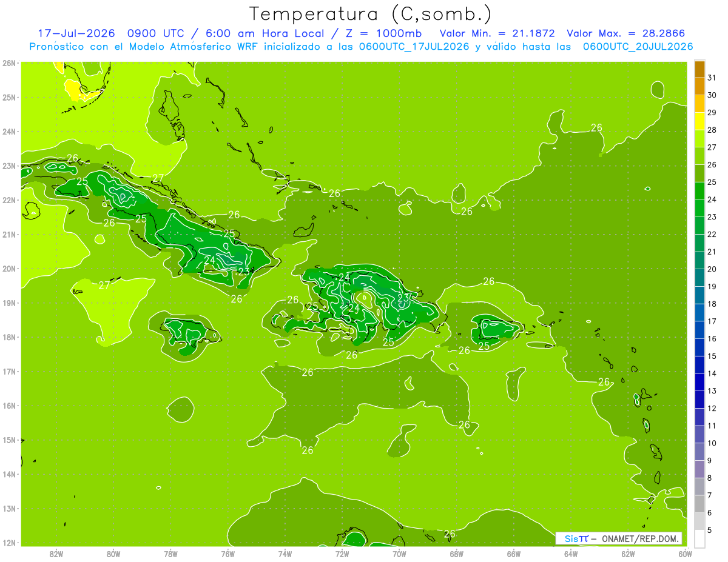Click the "62W" longitude label
This screenshot has height=562, width=728.
point(628,554)
